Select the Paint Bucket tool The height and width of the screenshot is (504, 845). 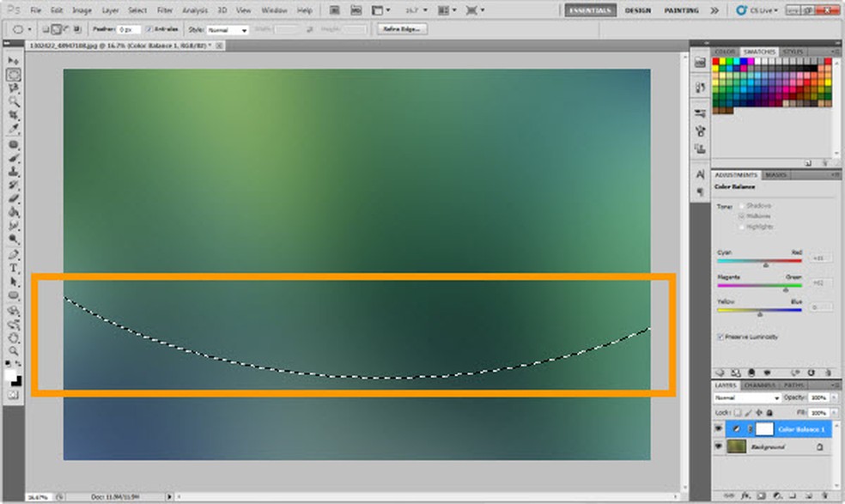pyautogui.click(x=14, y=212)
